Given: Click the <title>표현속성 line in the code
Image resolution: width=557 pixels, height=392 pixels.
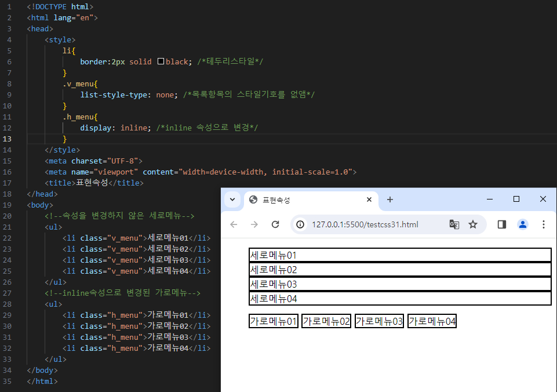Looking at the screenshot, I should pyautogui.click(x=94, y=183).
